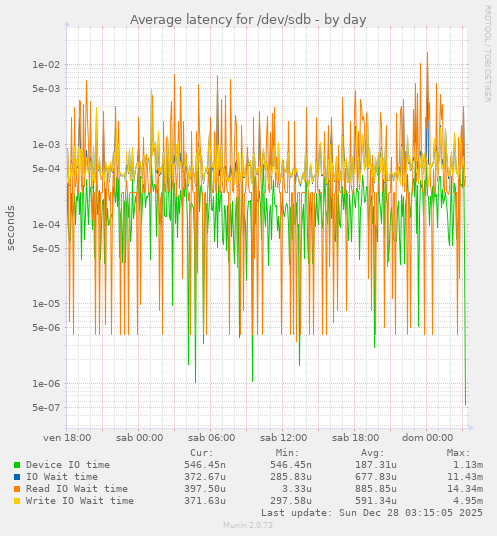This screenshot has height=536, width=497.
Task: Click the '1e-03' y-axis label
Action: [46, 145]
